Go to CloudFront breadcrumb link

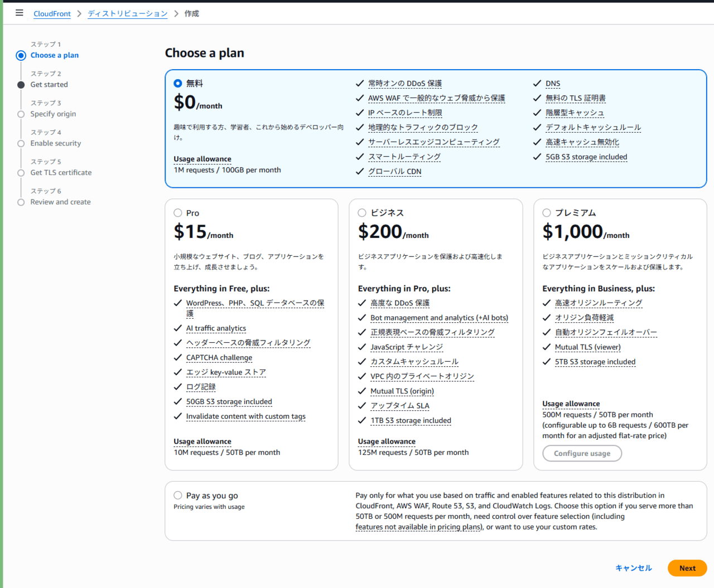(52, 13)
